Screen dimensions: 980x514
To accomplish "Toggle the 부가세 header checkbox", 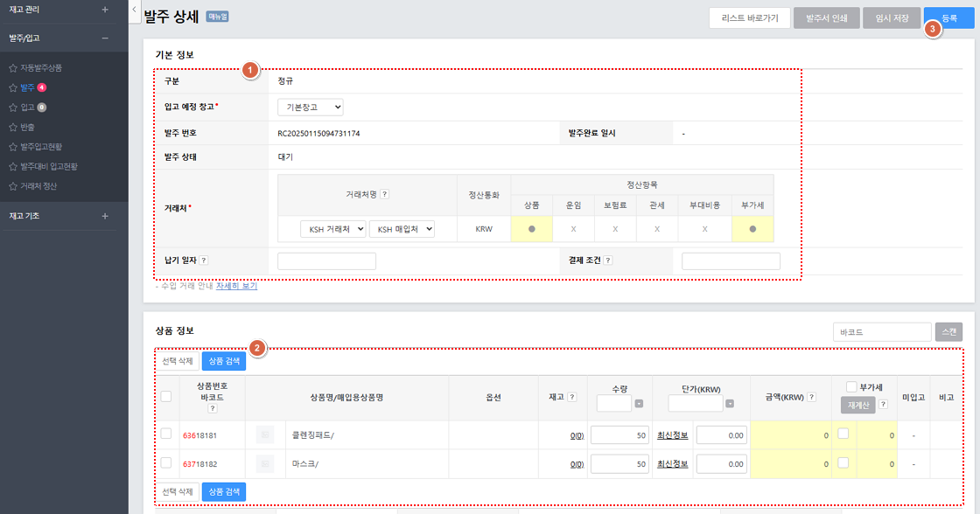I will (x=851, y=386).
